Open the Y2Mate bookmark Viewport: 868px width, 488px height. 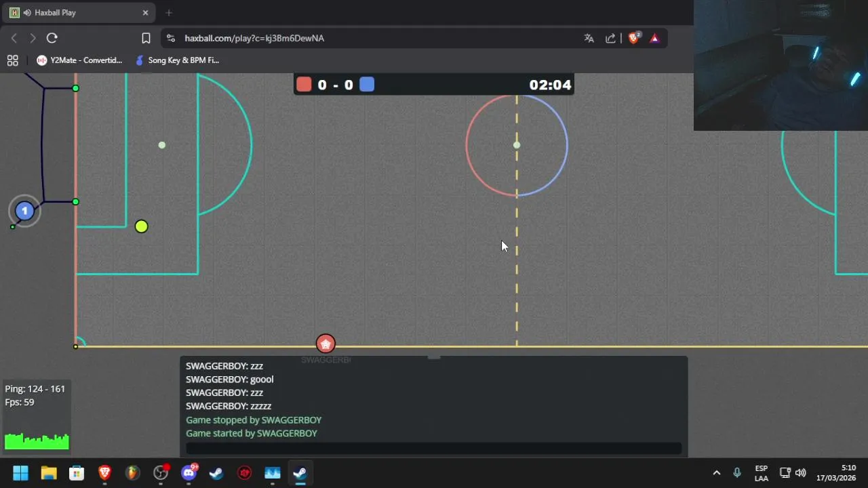coord(79,60)
